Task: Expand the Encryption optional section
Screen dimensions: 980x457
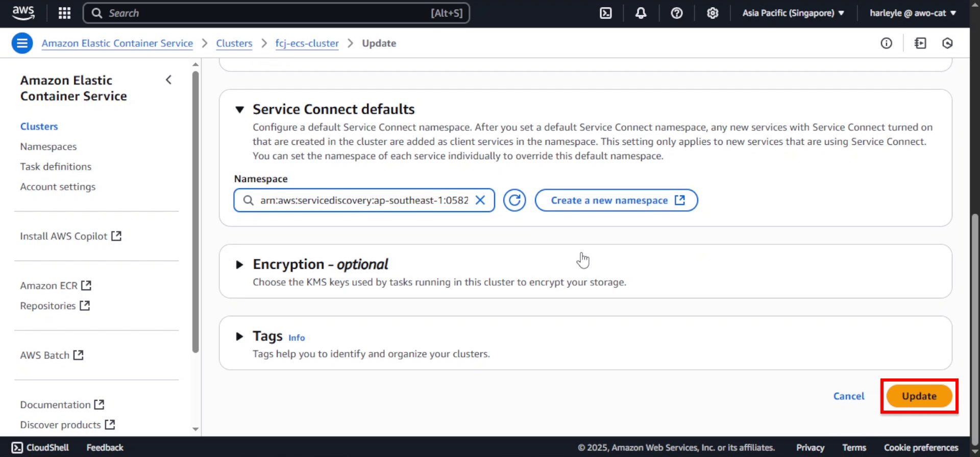Action: 239,264
